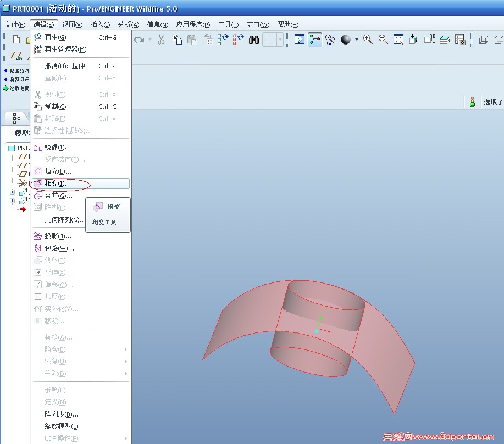Click the copy icon in toolbar
This screenshot has width=504, height=444.
177,40
